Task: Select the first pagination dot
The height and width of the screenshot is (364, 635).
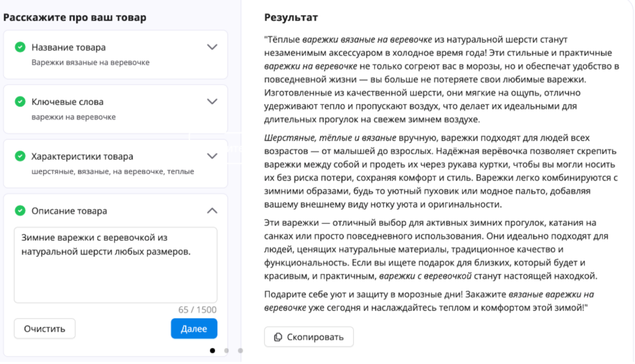Action: point(213,351)
